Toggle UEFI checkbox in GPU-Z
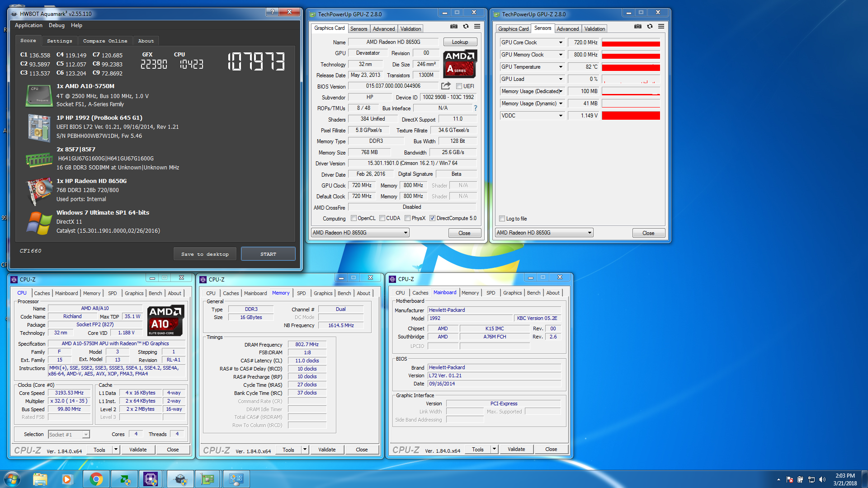 tap(459, 86)
